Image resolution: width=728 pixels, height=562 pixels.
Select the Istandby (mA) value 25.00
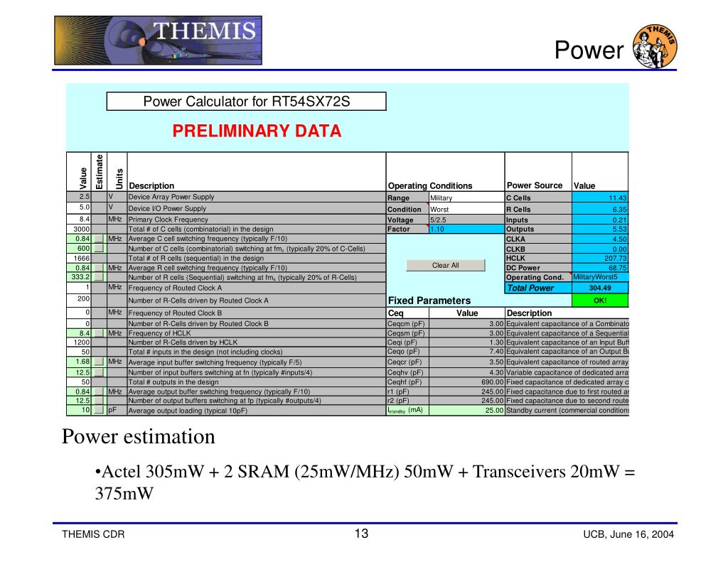466,410
